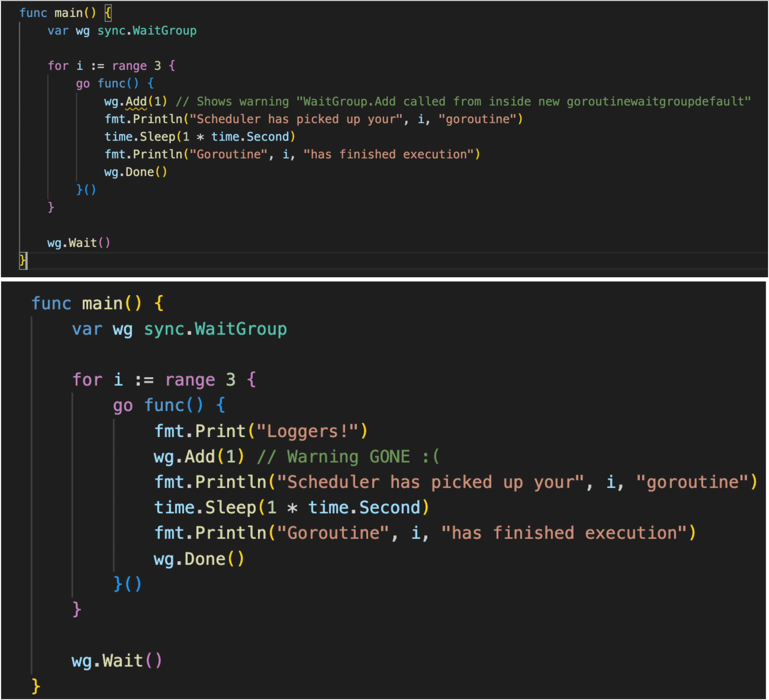Click "has finished execution" string in bottom snippet
The width and height of the screenshot is (769, 700).
click(x=564, y=533)
